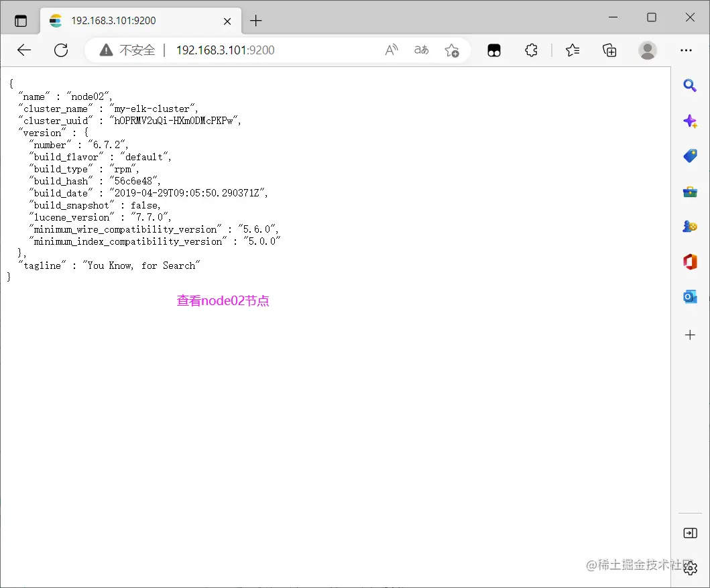The image size is (710, 588).
Task: Close the 192.168.3.101:9200 tab
Action: click(x=227, y=21)
